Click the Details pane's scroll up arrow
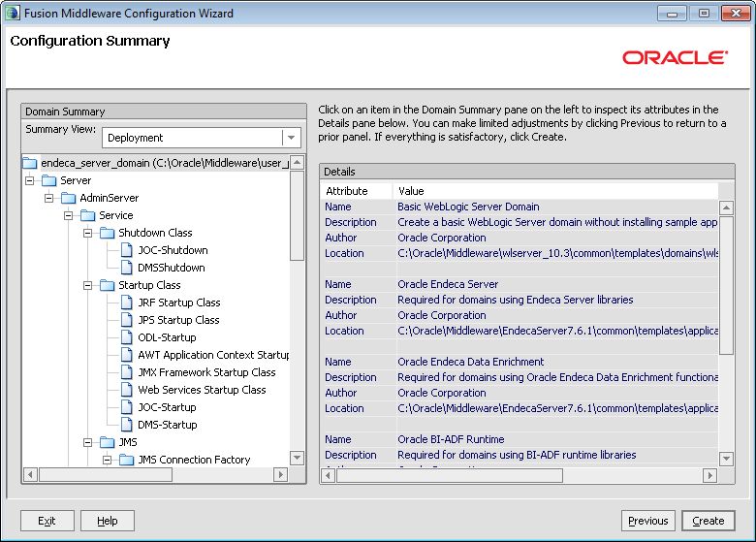The image size is (756, 542). (x=726, y=207)
